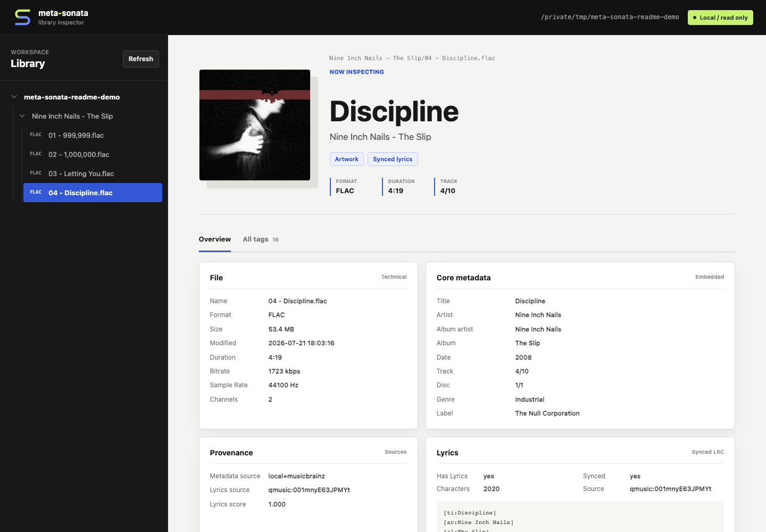Click the Artist value Nine Inch Nails
Viewport: 766px width, 532px height.
click(x=538, y=315)
